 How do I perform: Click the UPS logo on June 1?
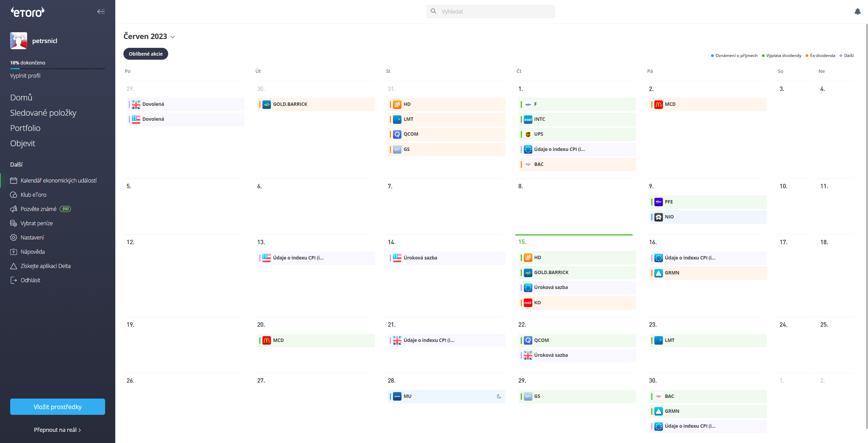[528, 134]
